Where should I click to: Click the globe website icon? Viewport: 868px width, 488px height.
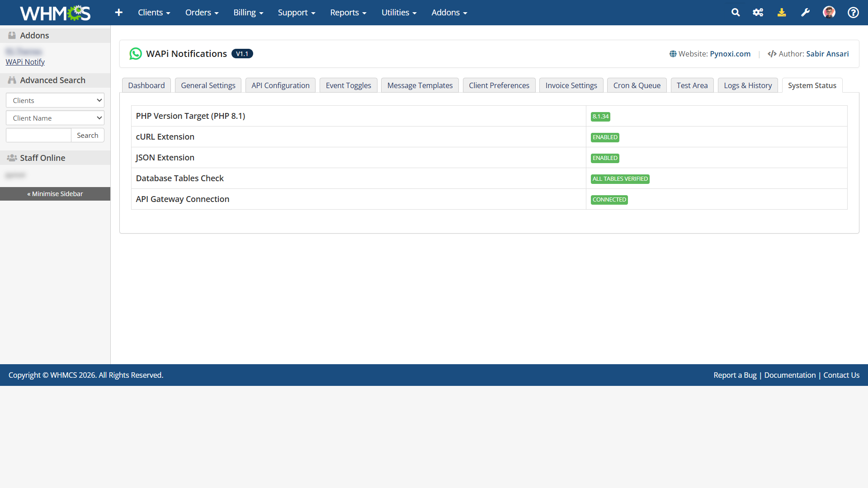click(673, 54)
